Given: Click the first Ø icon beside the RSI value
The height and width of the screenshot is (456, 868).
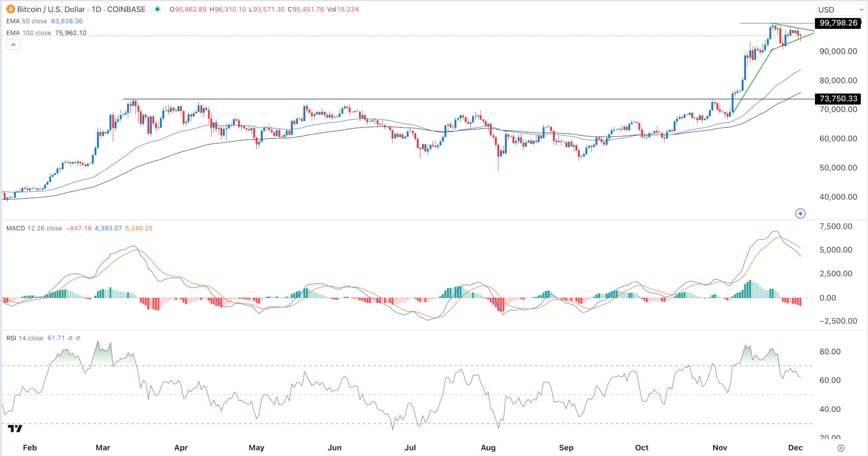Looking at the screenshot, I should (x=70, y=338).
